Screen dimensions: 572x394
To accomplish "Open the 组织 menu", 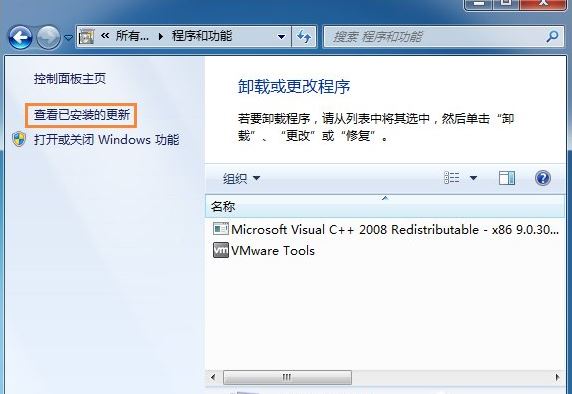I will [241, 178].
